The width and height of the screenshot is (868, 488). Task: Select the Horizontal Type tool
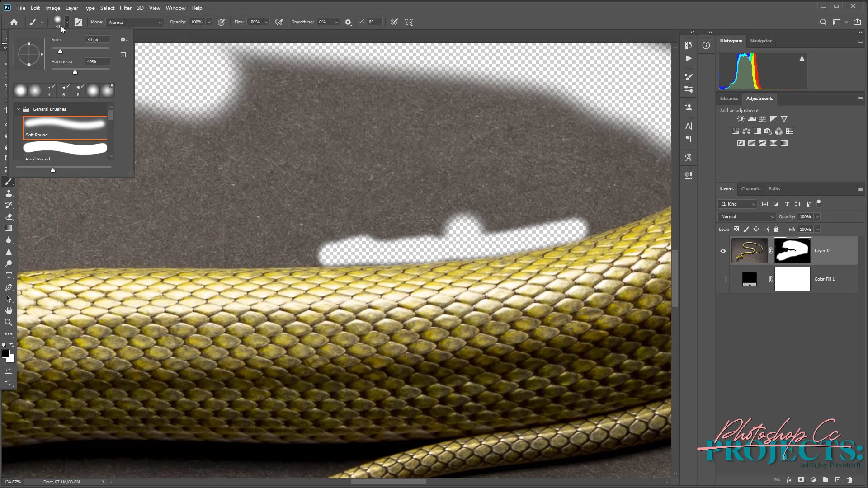tap(9, 276)
